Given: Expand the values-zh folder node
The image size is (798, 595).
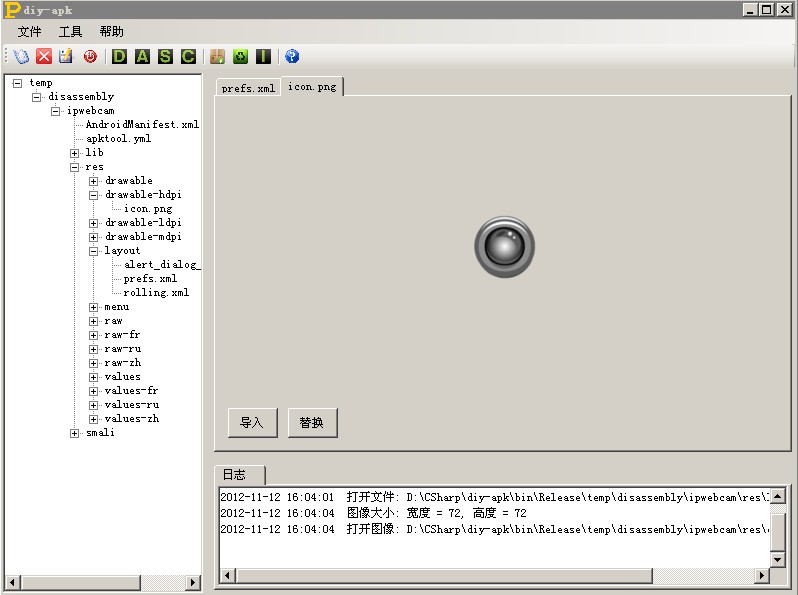Looking at the screenshot, I should 94,419.
